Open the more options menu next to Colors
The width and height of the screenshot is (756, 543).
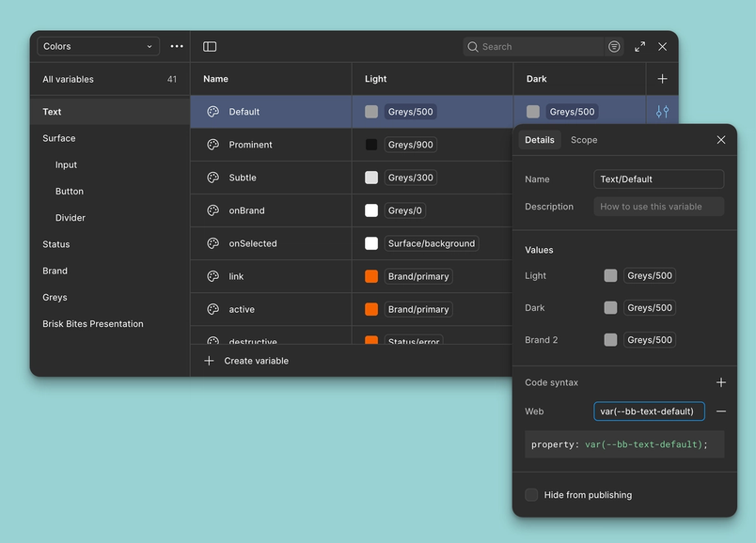(x=176, y=46)
